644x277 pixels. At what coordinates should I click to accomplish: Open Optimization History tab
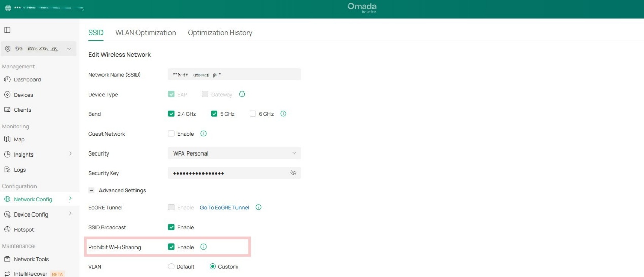click(x=220, y=33)
